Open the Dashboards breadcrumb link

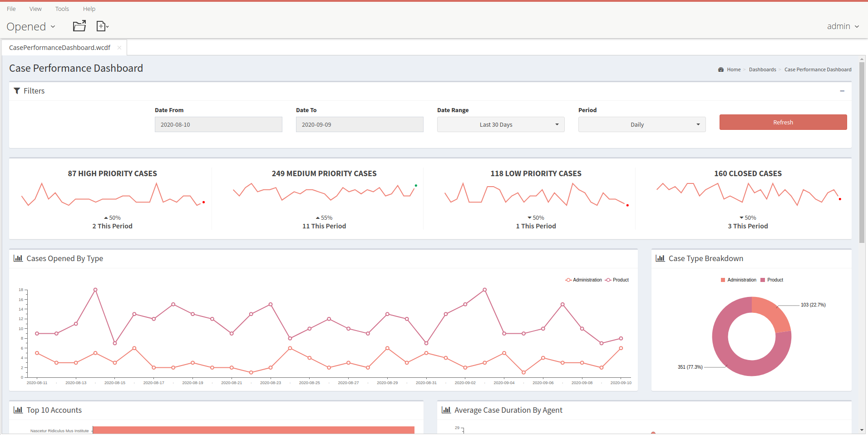tap(762, 69)
